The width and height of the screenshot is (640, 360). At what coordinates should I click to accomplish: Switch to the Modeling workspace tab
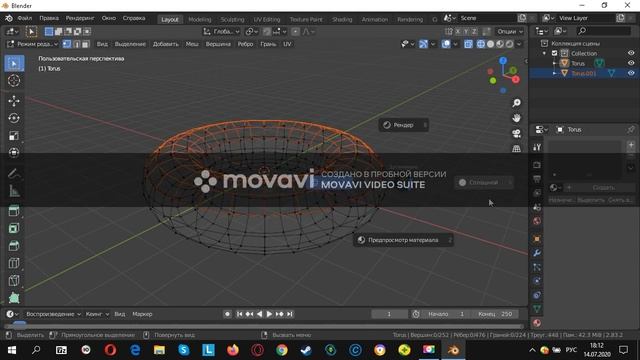coord(200,19)
